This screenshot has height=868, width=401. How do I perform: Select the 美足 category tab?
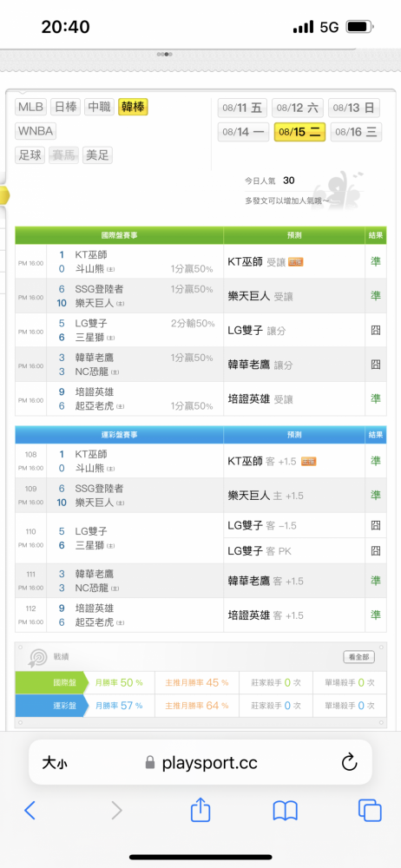(x=97, y=155)
